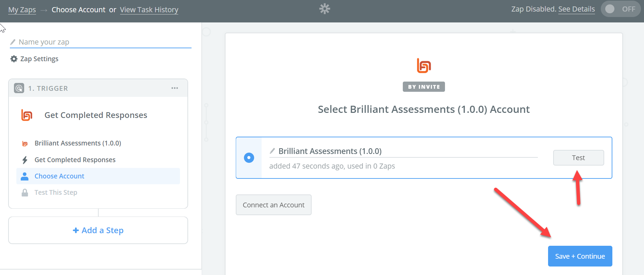The width and height of the screenshot is (644, 275).
Task: Open the View Task History link
Action: (149, 10)
